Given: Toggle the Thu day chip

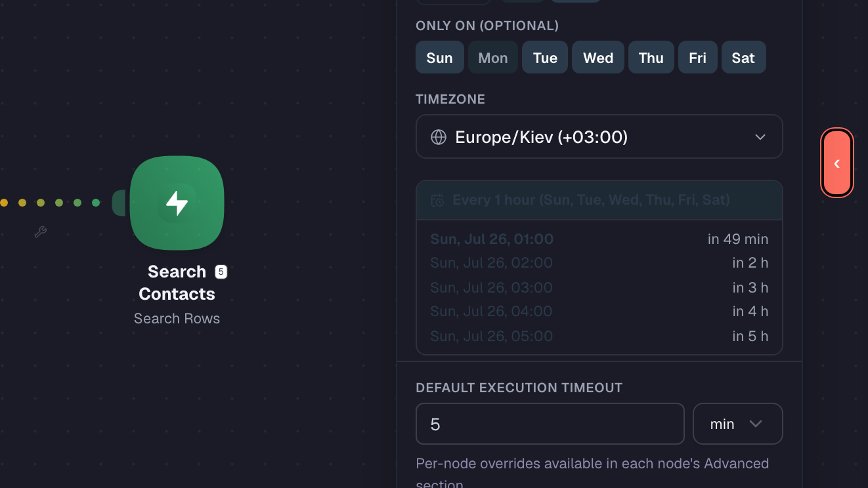Looking at the screenshot, I should tap(651, 58).
